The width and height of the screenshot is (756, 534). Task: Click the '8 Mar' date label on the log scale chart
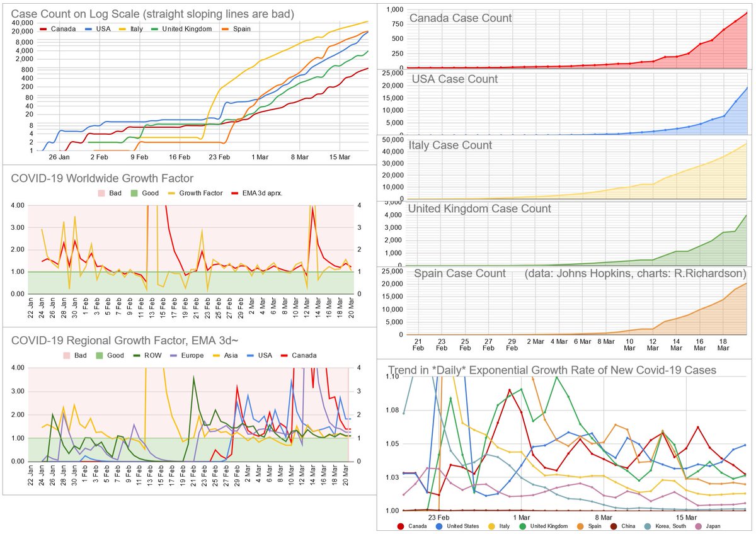pos(299,157)
